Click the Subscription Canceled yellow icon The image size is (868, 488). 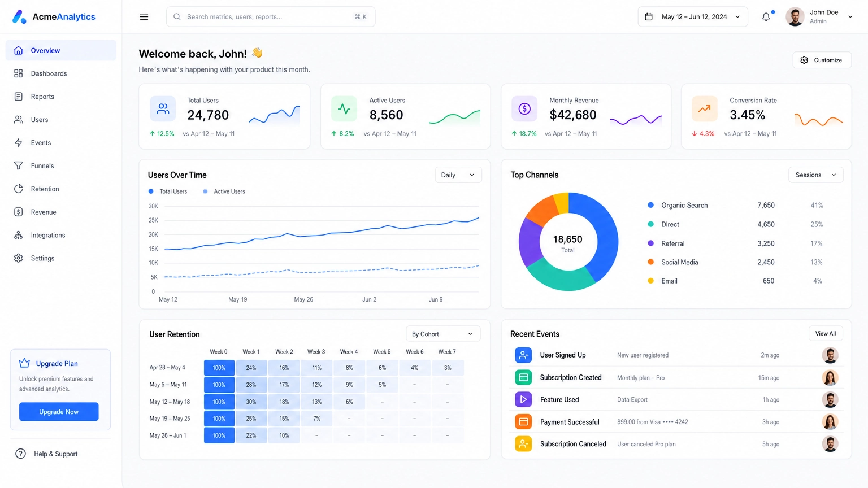pyautogui.click(x=523, y=444)
